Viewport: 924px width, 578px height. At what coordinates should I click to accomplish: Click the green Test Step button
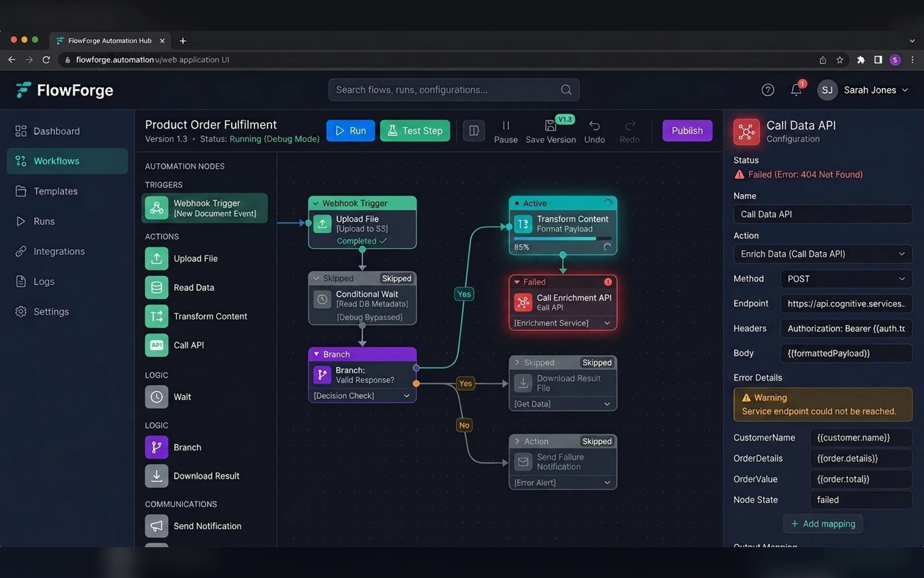[415, 131]
